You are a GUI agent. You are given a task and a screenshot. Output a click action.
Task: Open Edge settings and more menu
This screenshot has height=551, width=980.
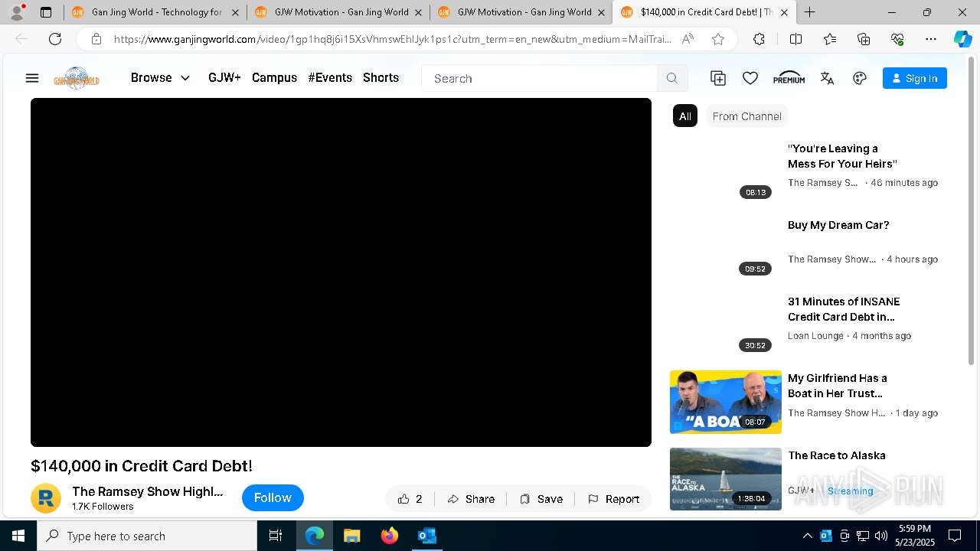pyautogui.click(x=931, y=39)
